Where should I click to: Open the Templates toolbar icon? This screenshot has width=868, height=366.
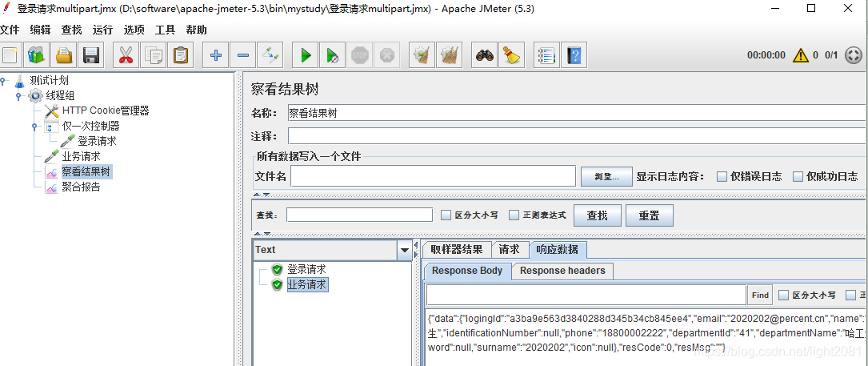pos(36,55)
